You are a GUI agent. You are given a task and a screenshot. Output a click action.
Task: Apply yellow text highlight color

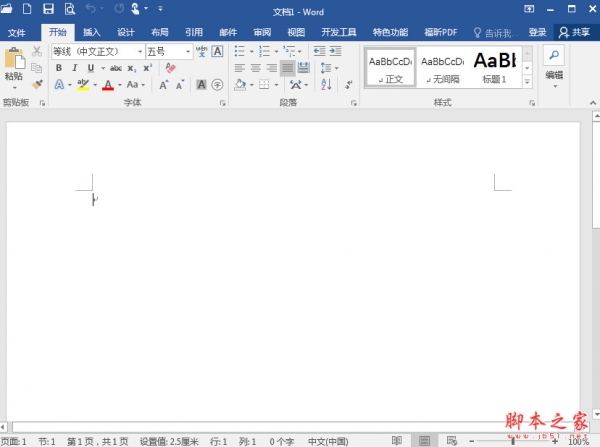pos(83,85)
